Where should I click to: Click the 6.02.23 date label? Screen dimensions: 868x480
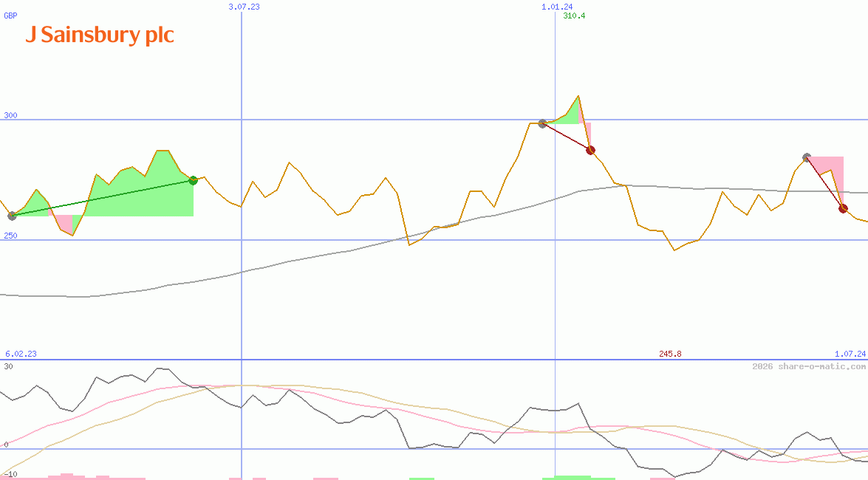tap(19, 354)
